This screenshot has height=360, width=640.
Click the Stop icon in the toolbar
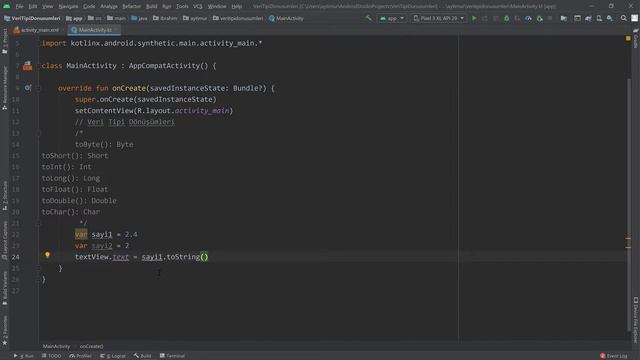point(550,18)
